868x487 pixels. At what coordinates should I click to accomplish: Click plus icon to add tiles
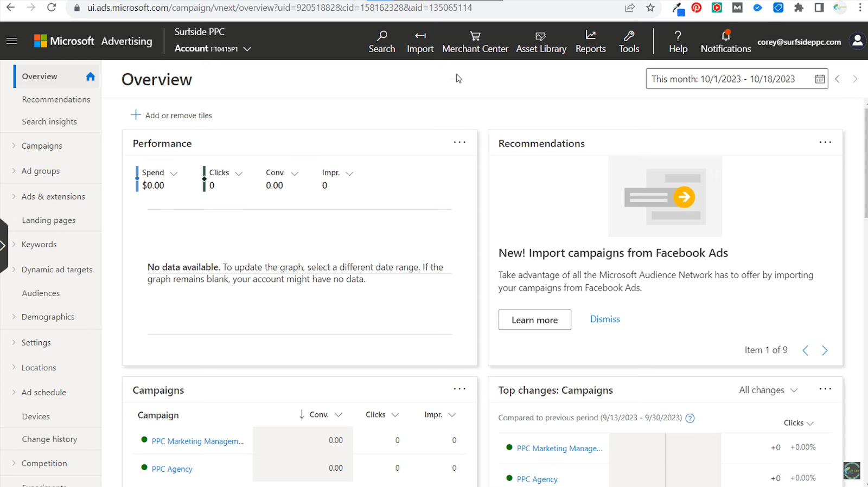click(x=136, y=115)
